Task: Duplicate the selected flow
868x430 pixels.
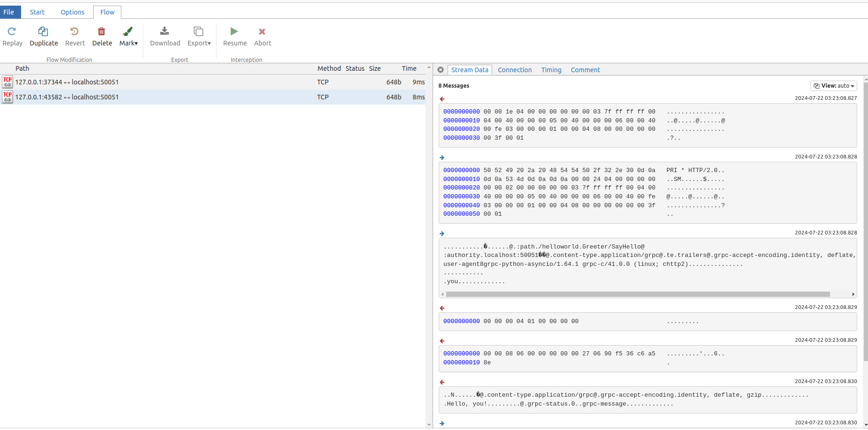Action: [x=44, y=37]
